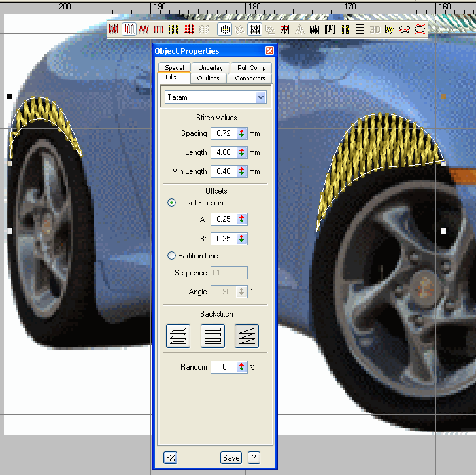Select the Partition Line radio option

click(x=172, y=256)
